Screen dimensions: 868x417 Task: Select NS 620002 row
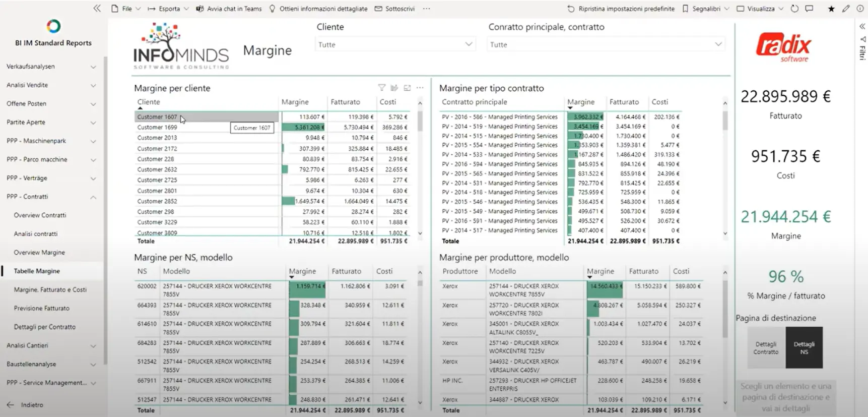271,290
